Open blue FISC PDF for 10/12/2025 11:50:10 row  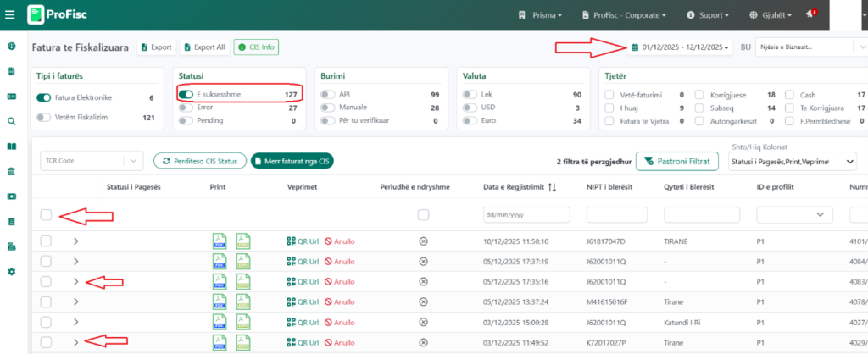pyautogui.click(x=220, y=241)
